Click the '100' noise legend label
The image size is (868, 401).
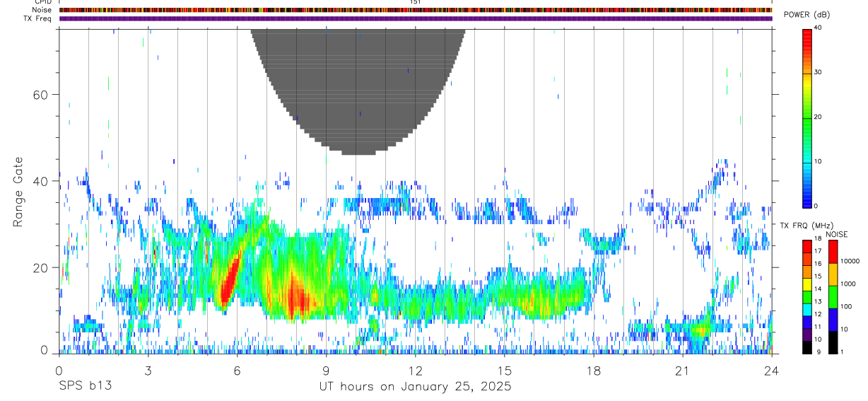(x=847, y=306)
